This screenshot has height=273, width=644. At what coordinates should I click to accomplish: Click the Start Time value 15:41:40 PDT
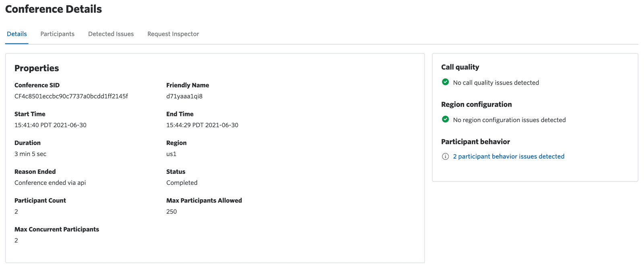50,125
